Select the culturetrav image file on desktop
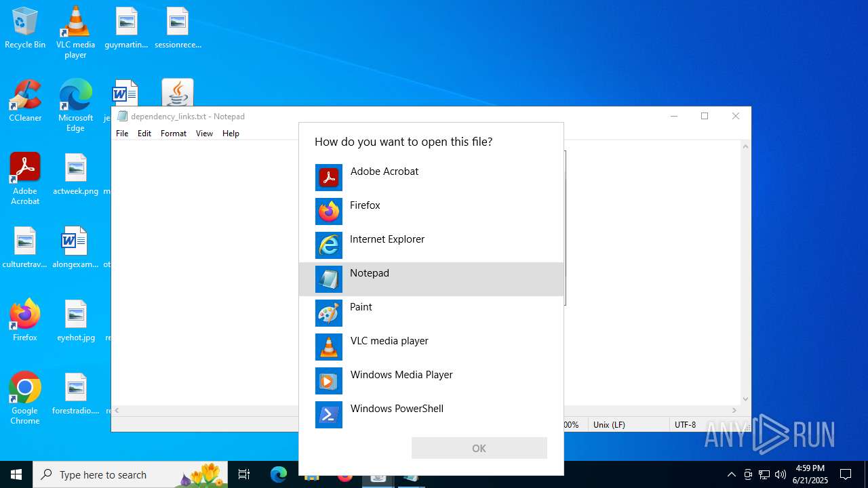Viewport: 868px width, 488px height. (25, 247)
